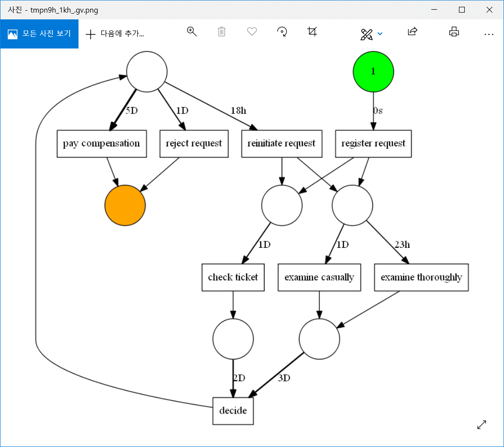This screenshot has width=504, height=447.
Task: Open the three-dots more options menu
Action: coord(488,34)
